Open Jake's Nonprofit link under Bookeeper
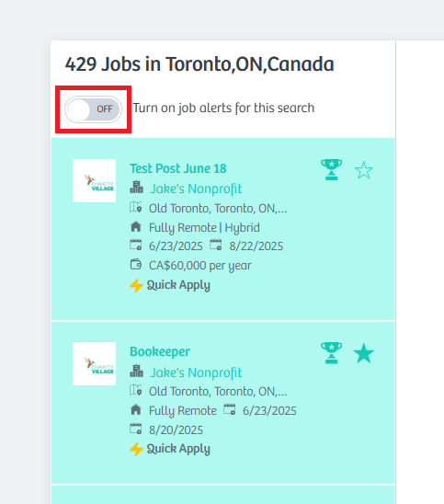The height and width of the screenshot is (504, 444). [x=196, y=372]
